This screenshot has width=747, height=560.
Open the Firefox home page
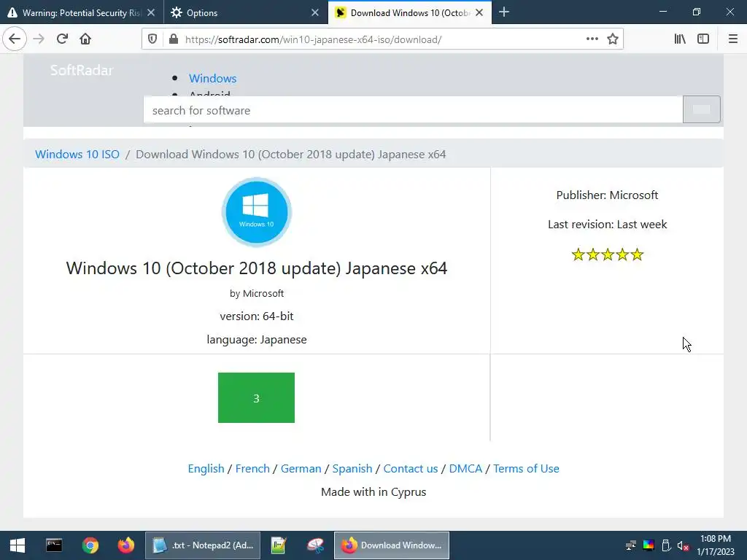tap(85, 39)
